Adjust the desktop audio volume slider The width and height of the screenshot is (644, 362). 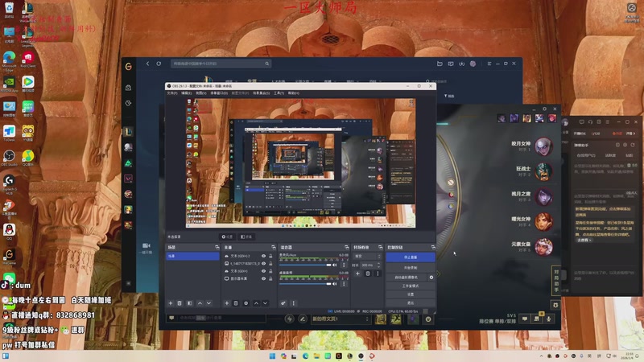(306, 284)
